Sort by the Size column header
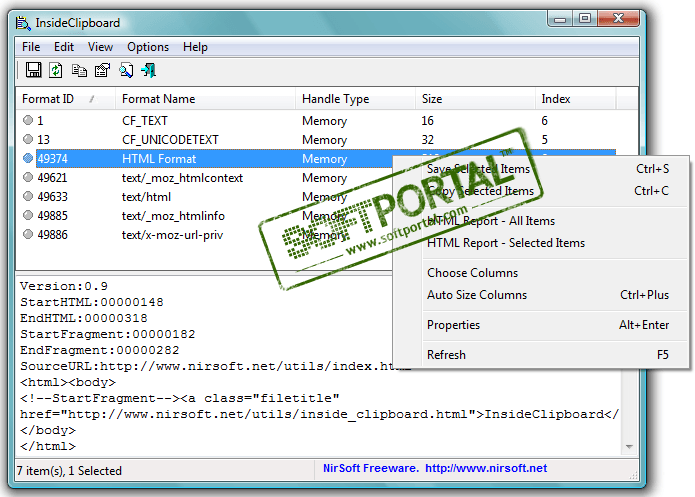This screenshot has width=695, height=497. tap(476, 99)
